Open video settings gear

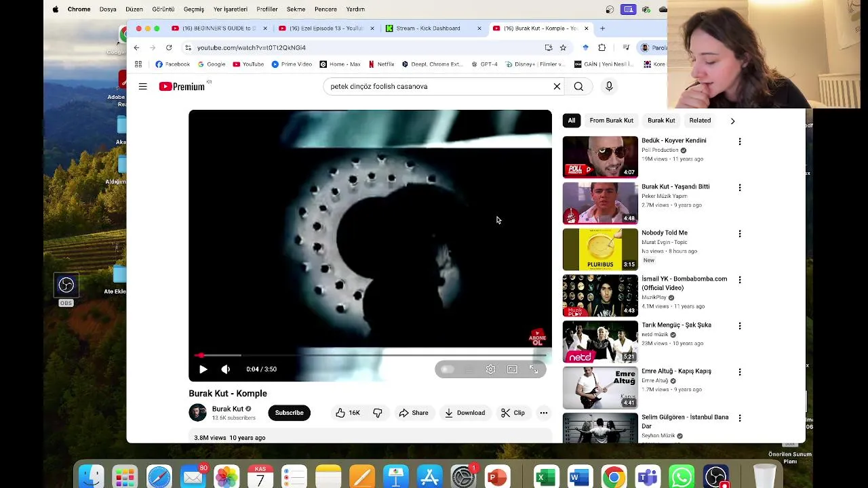coord(490,369)
